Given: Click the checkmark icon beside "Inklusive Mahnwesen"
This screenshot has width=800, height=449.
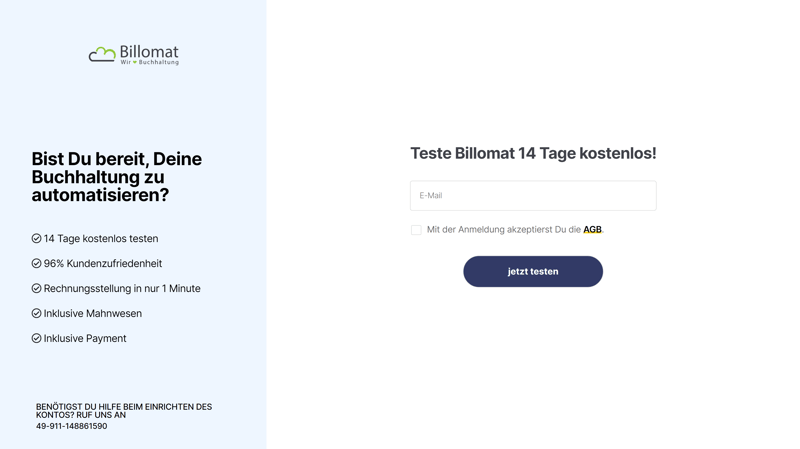Looking at the screenshot, I should [36, 313].
